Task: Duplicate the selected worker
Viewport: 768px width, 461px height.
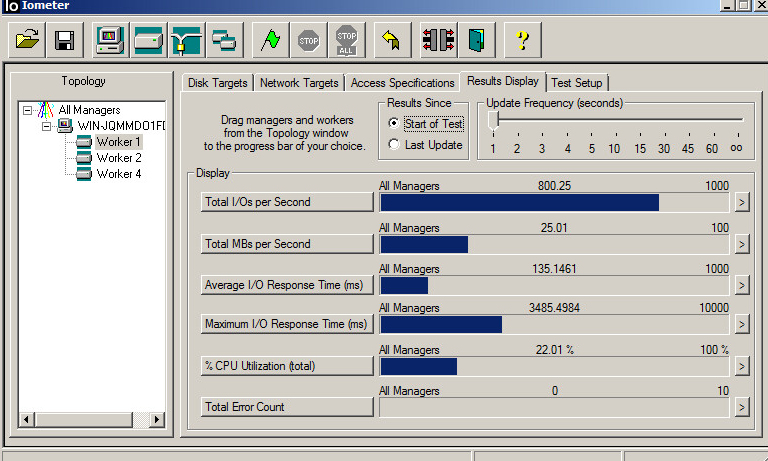Action: [x=224, y=40]
